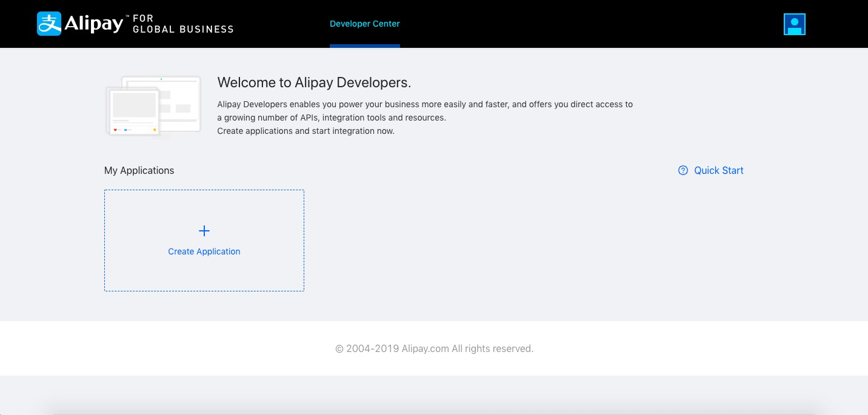Switch to the Developer Center tab
Viewport: 868px width, 415px height.
coord(365,24)
